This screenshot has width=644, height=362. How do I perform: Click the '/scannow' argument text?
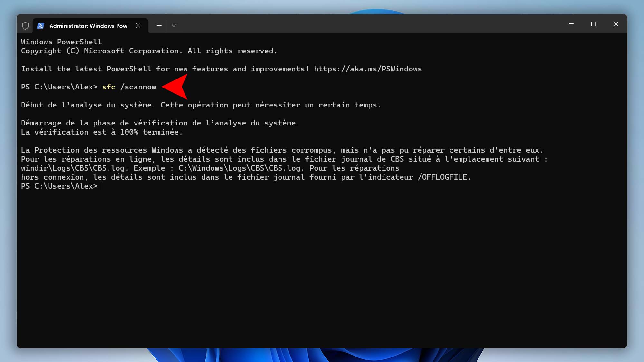click(138, 87)
